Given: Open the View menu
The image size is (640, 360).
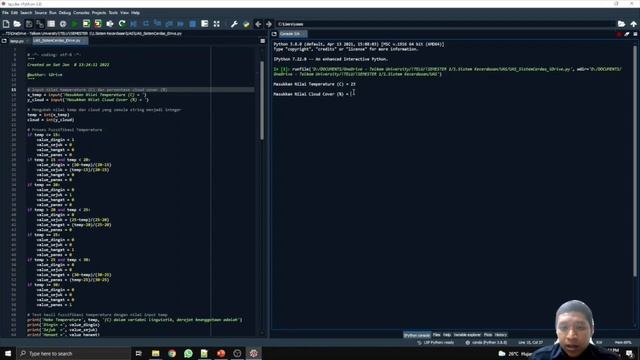Looking at the screenshot, I should coord(124,13).
